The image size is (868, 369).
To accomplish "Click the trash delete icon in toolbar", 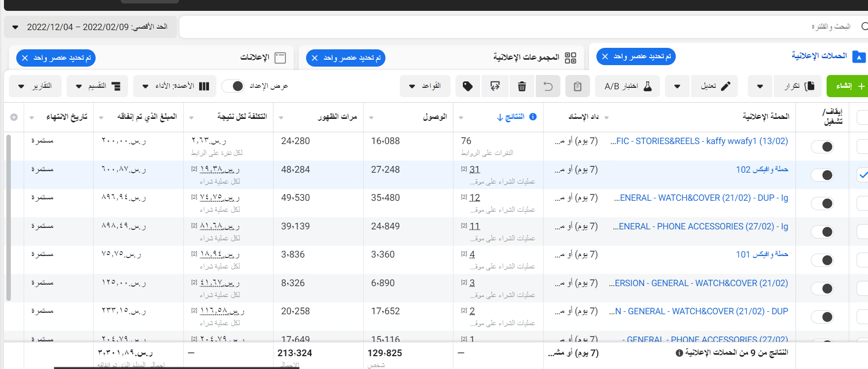I will click(521, 86).
